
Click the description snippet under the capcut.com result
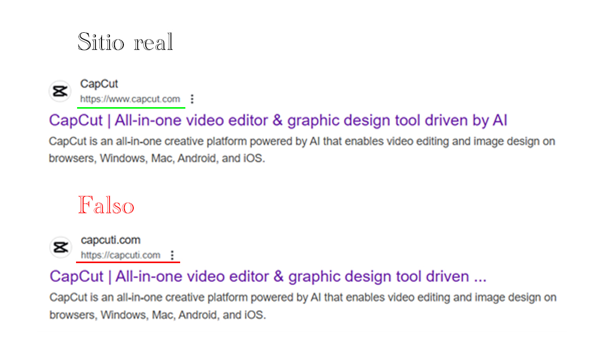[302, 150]
